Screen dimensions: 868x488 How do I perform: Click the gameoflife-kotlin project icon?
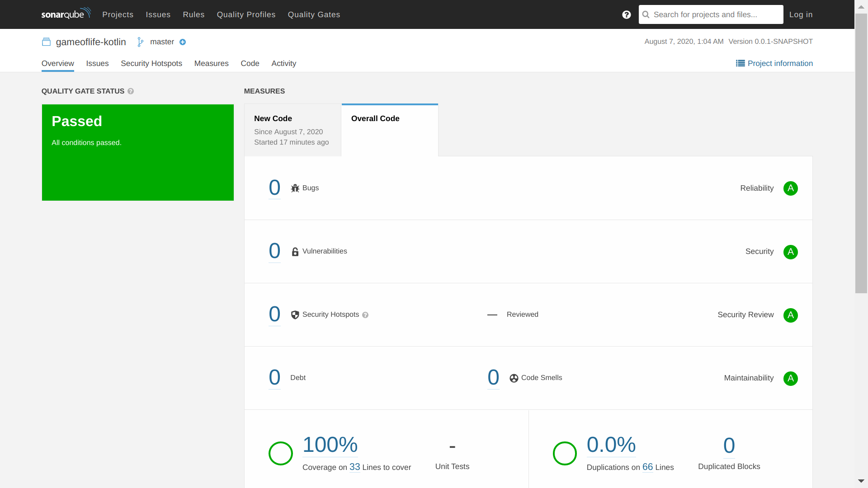click(x=46, y=42)
